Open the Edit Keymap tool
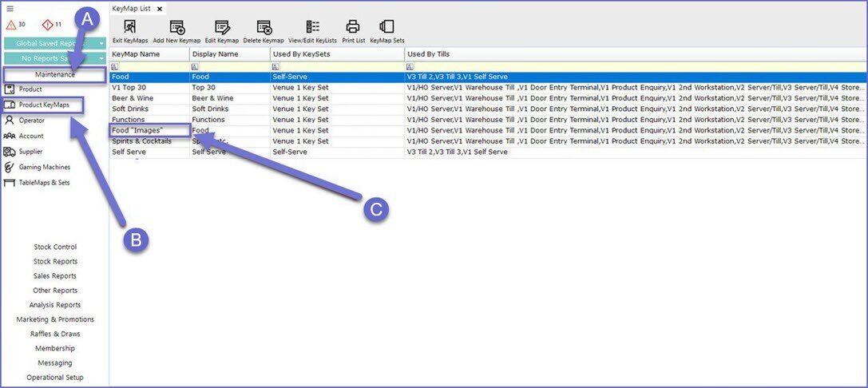868x388 pixels. 221,27
